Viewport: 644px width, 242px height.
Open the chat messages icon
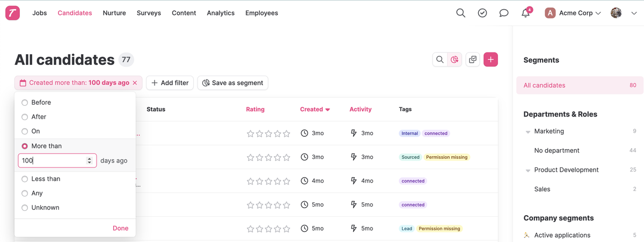(503, 13)
